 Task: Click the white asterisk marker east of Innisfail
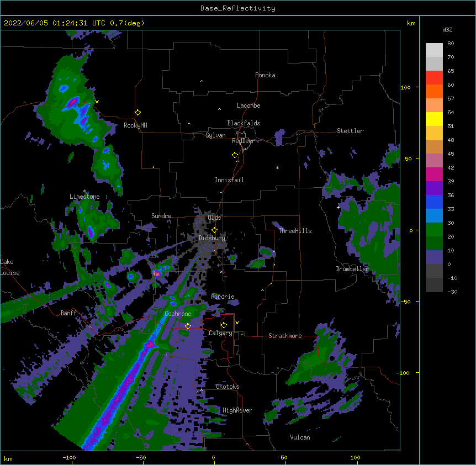(277, 167)
